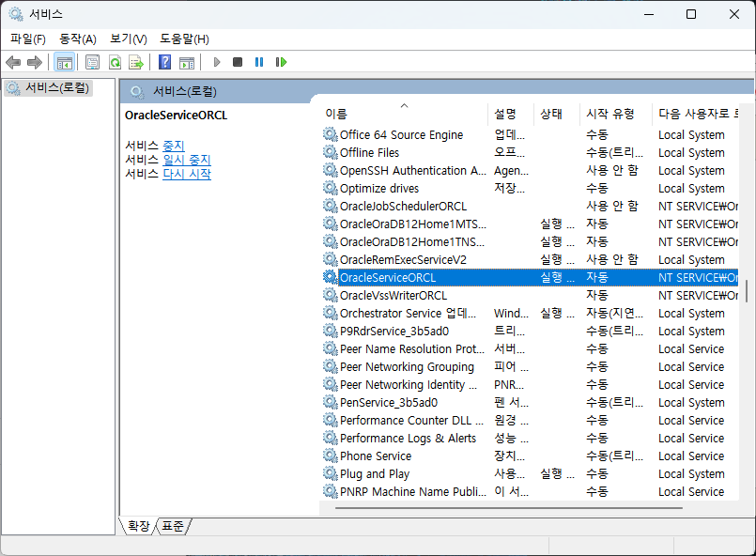
Task: Open the 파일(F) menu
Action: pyautogui.click(x=28, y=39)
